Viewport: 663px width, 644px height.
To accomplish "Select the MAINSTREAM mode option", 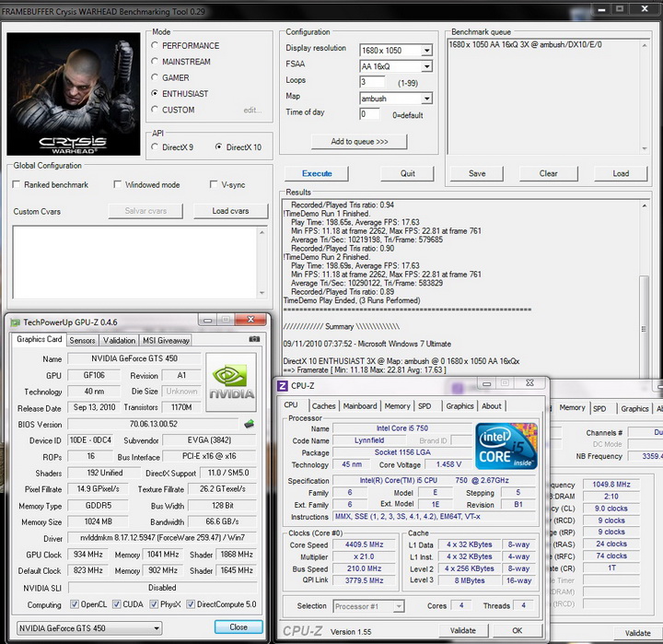I will pyautogui.click(x=155, y=62).
